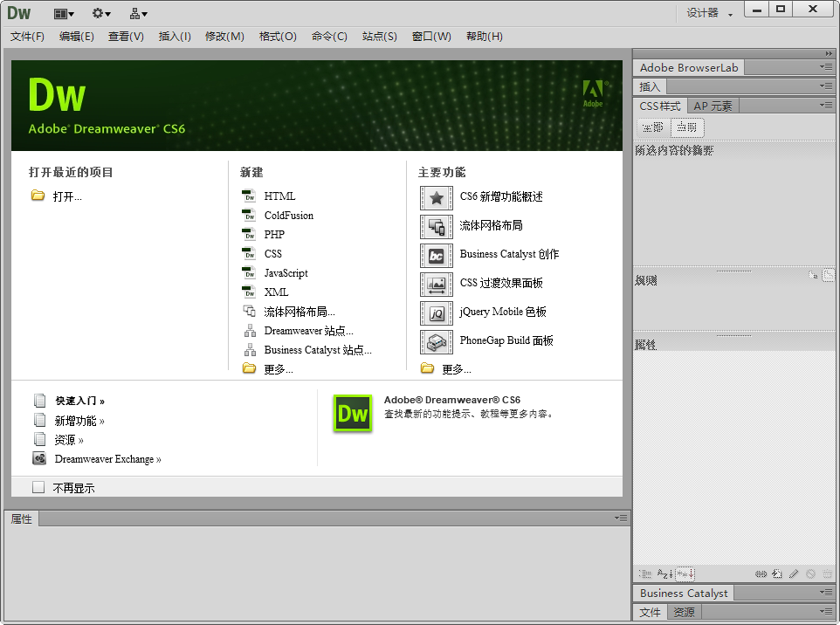
Task: Toggle the 当前 mode button in CSS panel
Action: (x=687, y=127)
